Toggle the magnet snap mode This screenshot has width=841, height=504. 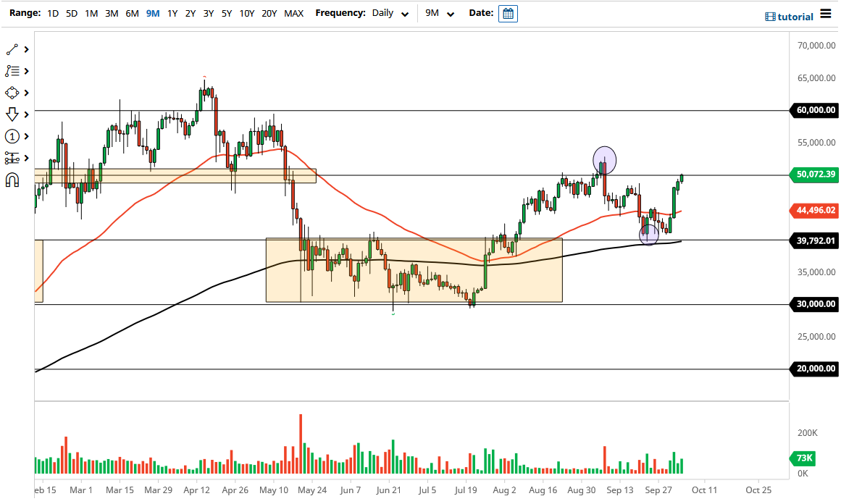(x=11, y=180)
